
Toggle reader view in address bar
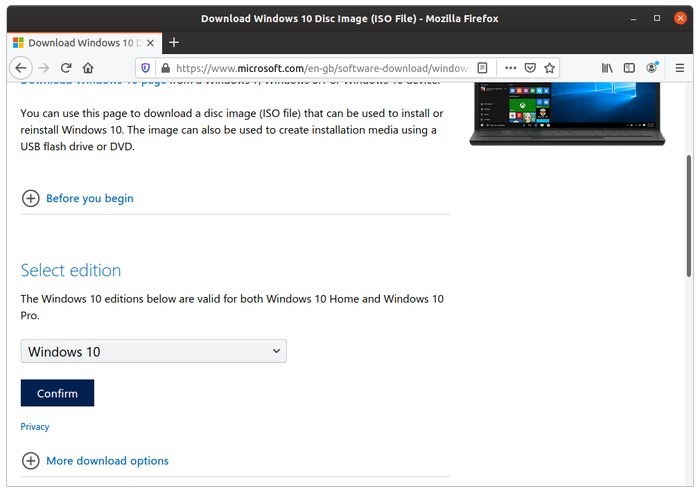tap(482, 68)
